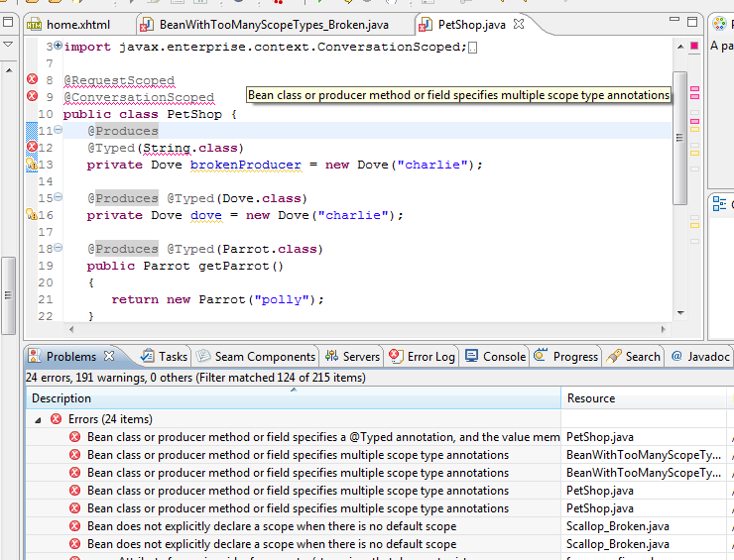
Task: Click the outline icon in lower right panel
Action: [719, 203]
